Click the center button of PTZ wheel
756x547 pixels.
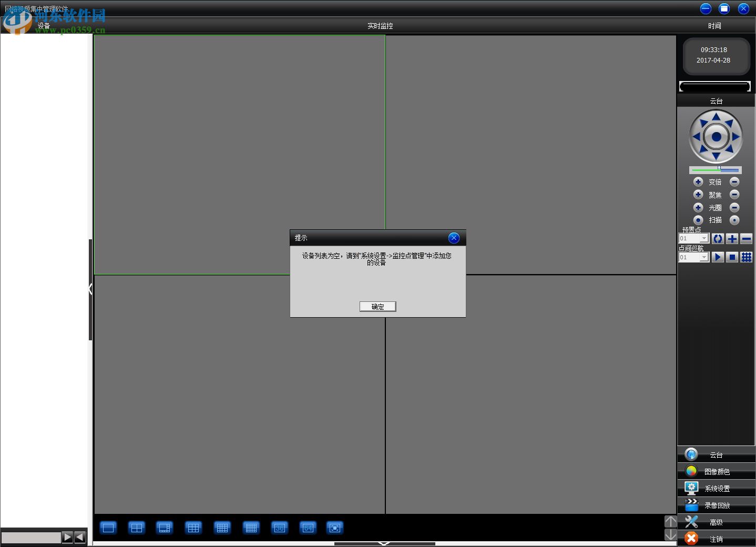[716, 137]
